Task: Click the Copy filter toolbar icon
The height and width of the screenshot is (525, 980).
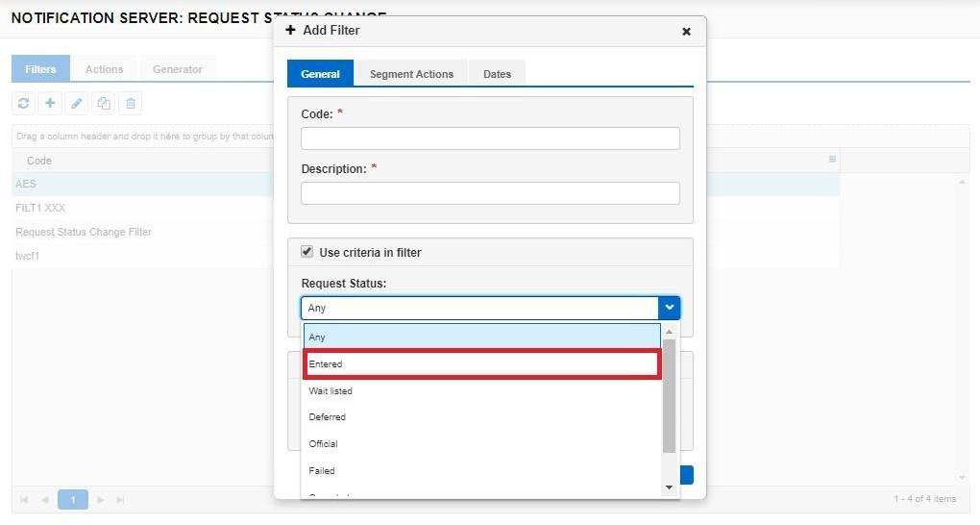Action: (104, 103)
